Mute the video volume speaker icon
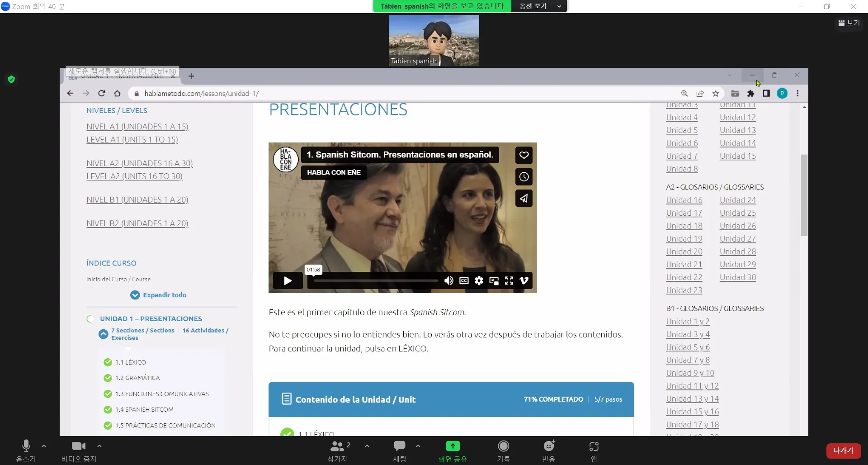The width and height of the screenshot is (868, 465). (x=448, y=281)
